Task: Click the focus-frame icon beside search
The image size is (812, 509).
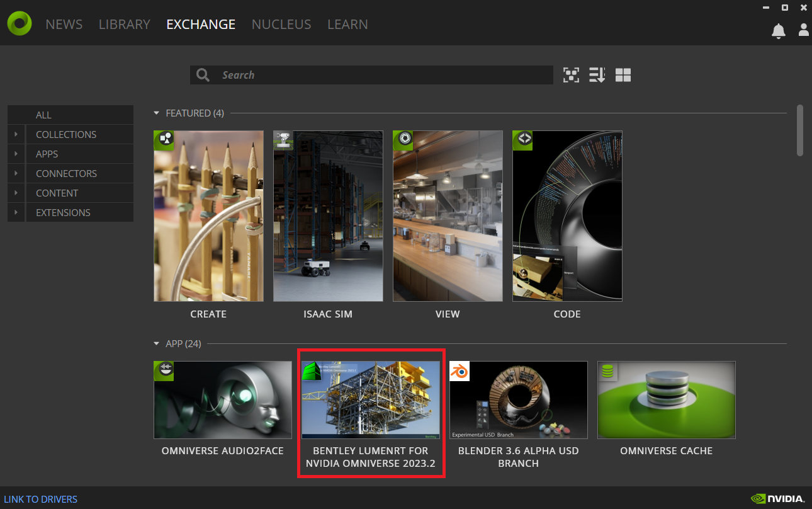Action: 571,75
